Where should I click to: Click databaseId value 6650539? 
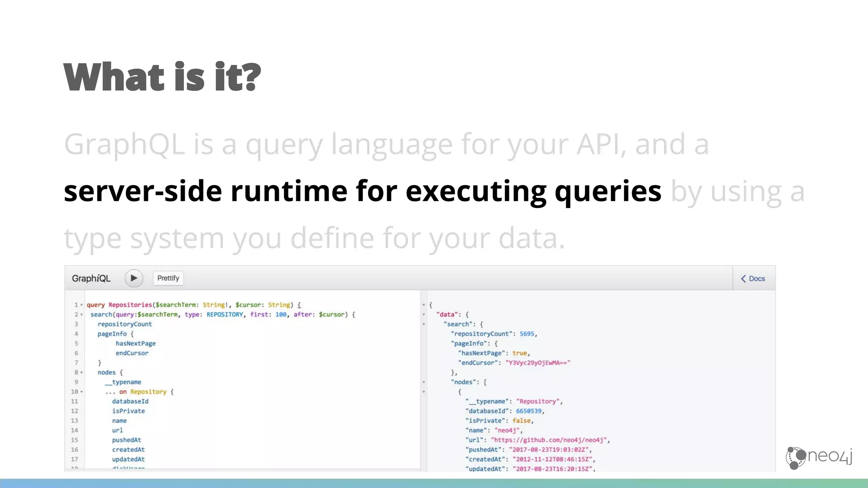click(529, 411)
